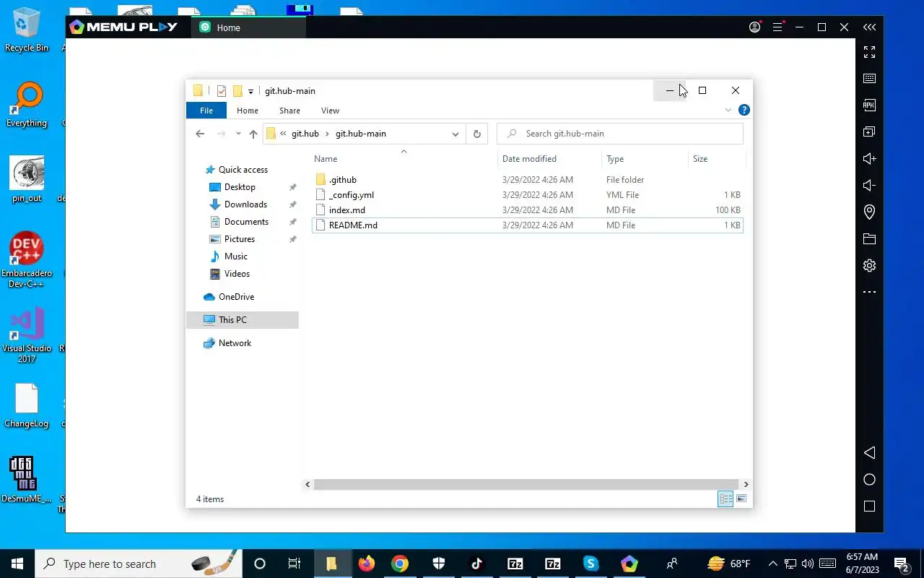The height and width of the screenshot is (578, 924).
Task: Go up one folder level in Explorer
Action: pos(253,134)
